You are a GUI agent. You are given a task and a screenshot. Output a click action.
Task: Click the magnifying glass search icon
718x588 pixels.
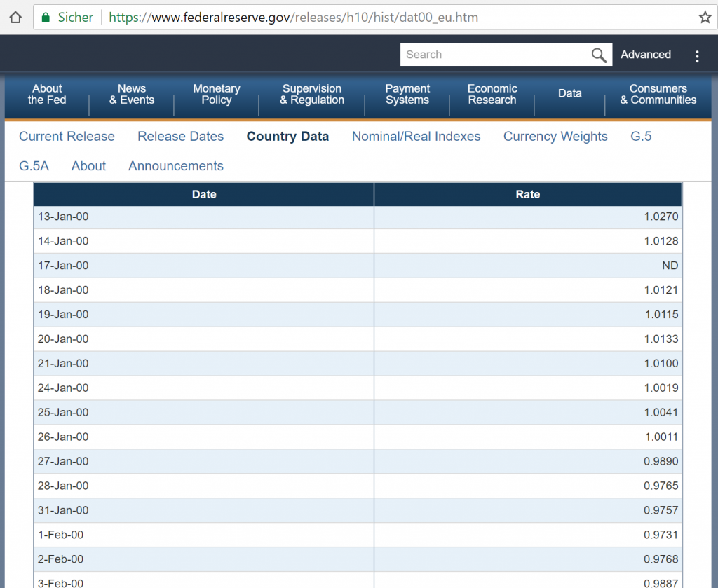[599, 55]
